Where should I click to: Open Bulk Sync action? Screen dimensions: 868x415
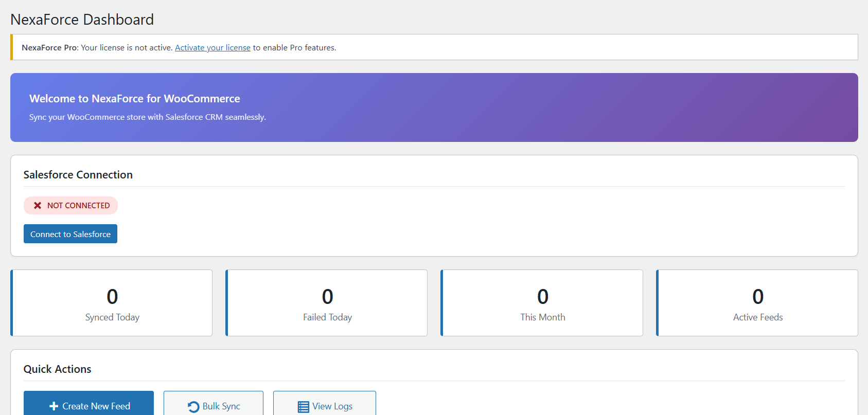click(214, 404)
